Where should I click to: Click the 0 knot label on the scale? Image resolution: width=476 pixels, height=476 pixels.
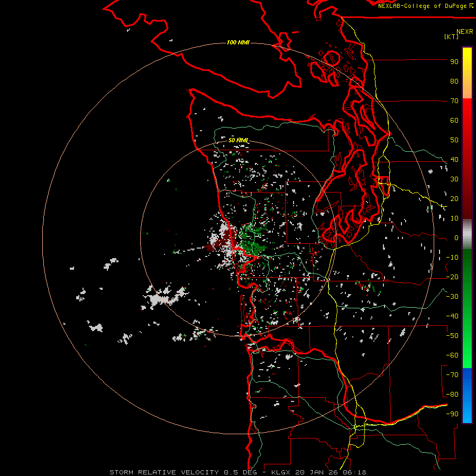pyautogui.click(x=456, y=238)
